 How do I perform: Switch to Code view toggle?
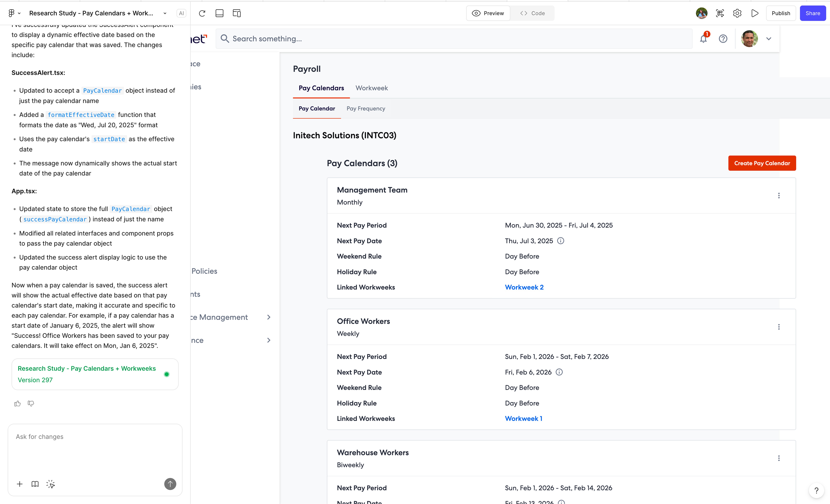532,13
